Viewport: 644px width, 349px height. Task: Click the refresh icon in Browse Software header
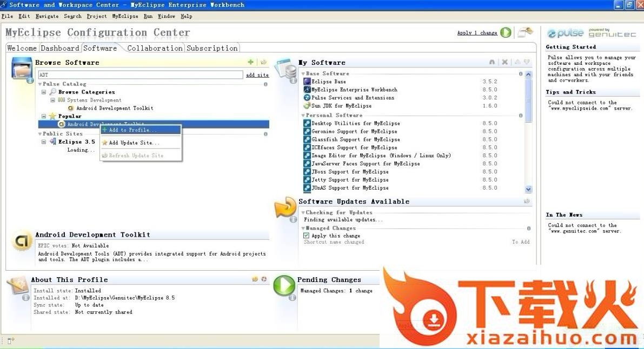coord(264,62)
